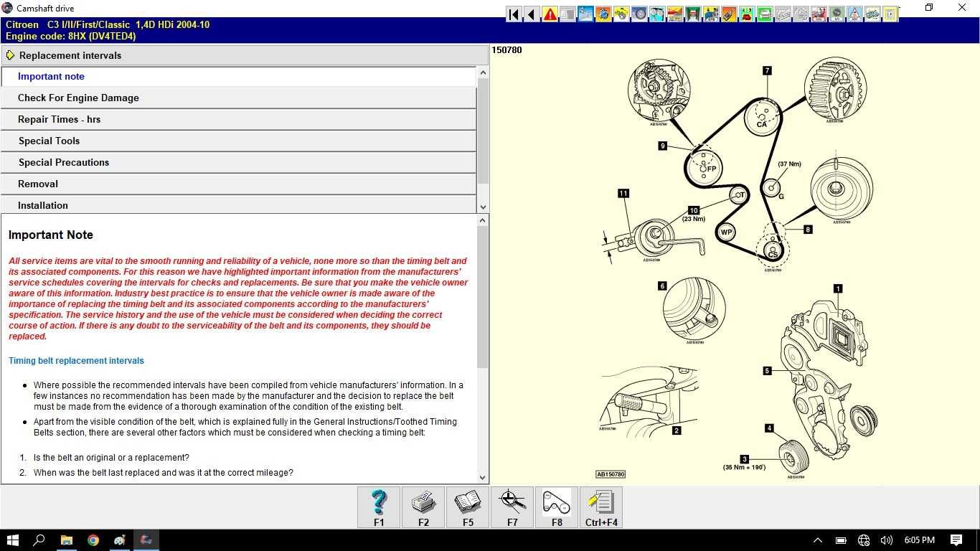The image size is (980, 551).
Task: Click callout number 11 on the tensioner detail
Action: click(x=623, y=193)
